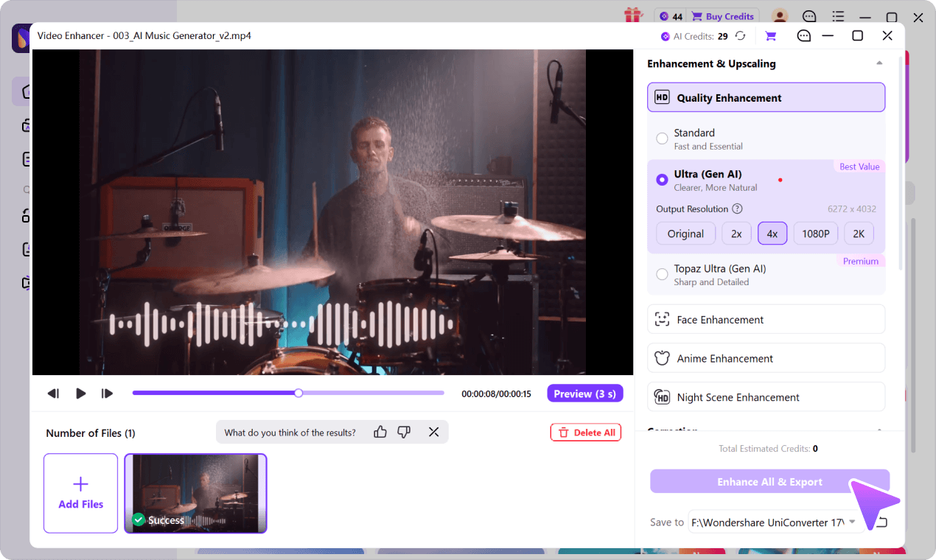Choose the 2x output resolution

(736, 234)
